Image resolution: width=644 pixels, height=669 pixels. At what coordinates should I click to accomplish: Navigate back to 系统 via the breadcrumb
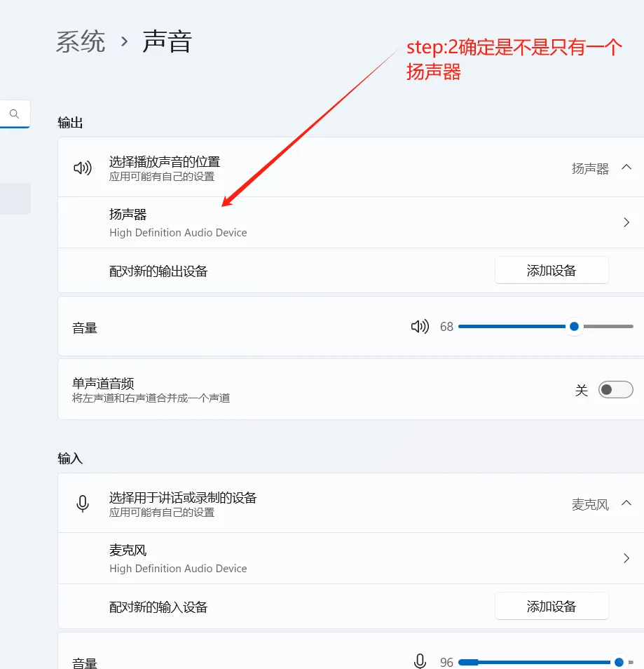[x=80, y=42]
